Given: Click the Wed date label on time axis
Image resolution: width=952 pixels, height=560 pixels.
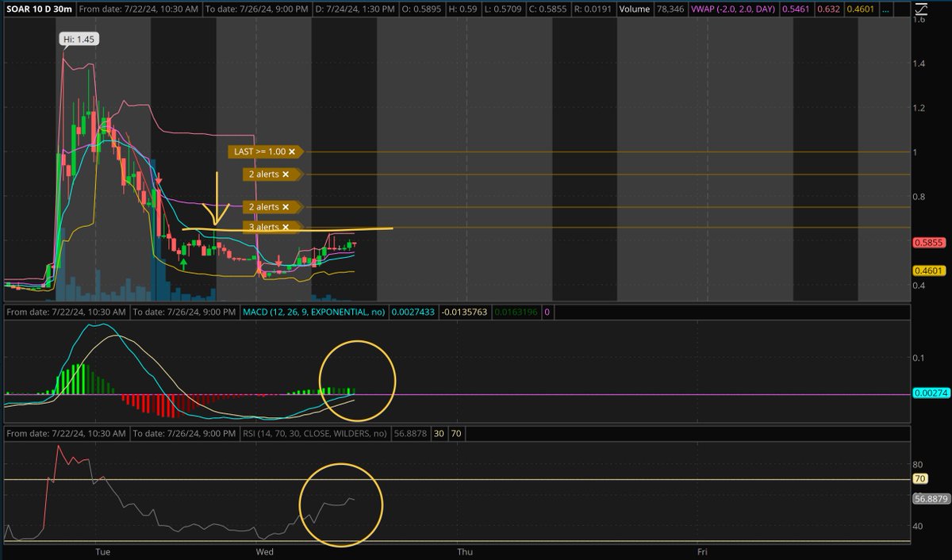Looking at the screenshot, I should [x=265, y=550].
